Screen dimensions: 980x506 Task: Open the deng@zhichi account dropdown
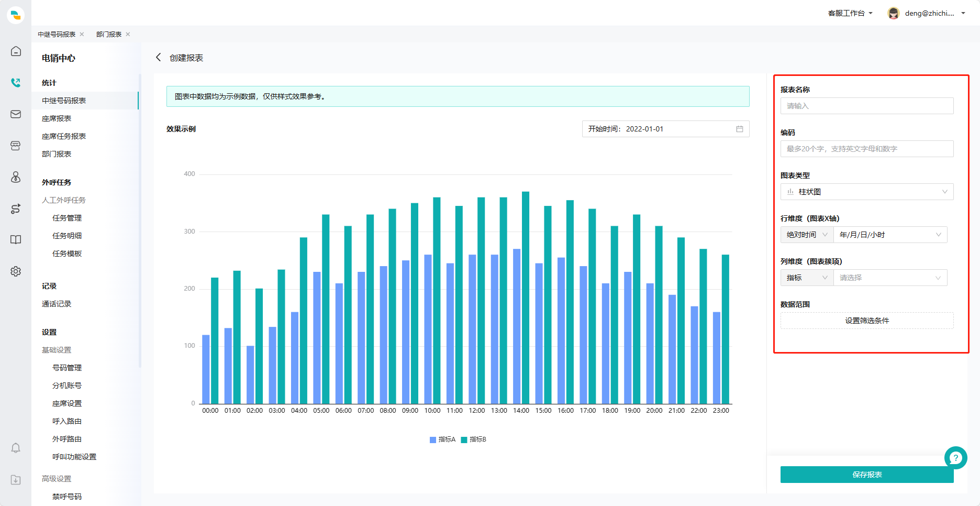(x=935, y=13)
